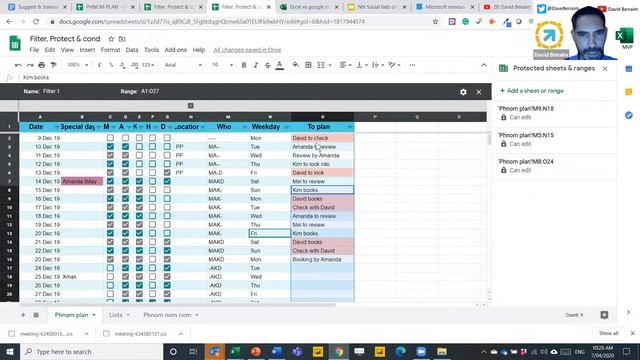
Task: Open the Weekday column filter dropdown
Action: [x=287, y=127]
